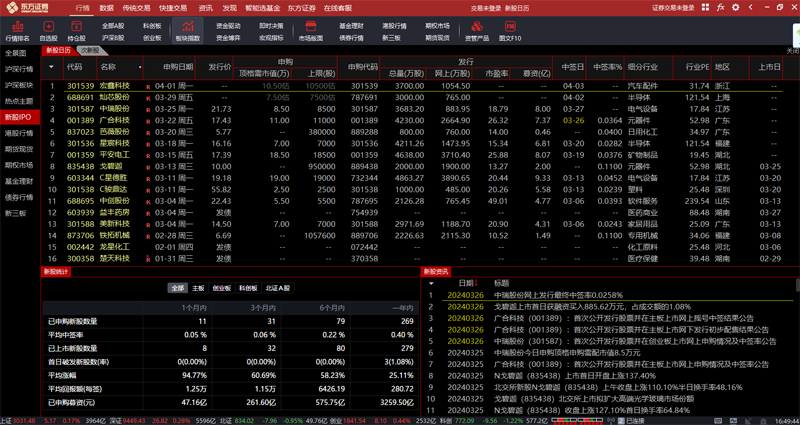Open the 传统交易 menu
The height and width of the screenshot is (425, 800).
tap(137, 8)
